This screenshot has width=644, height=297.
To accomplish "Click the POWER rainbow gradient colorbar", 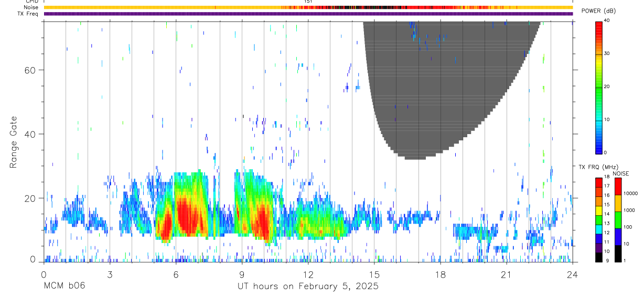I will click(598, 87).
